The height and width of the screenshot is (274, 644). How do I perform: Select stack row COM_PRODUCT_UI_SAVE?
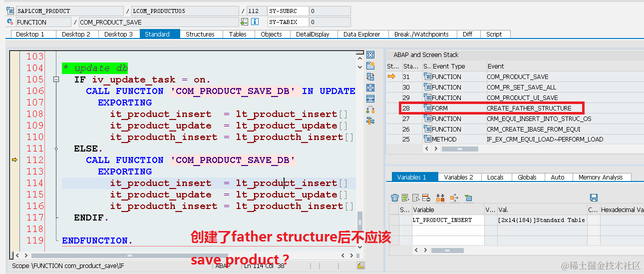click(514, 97)
